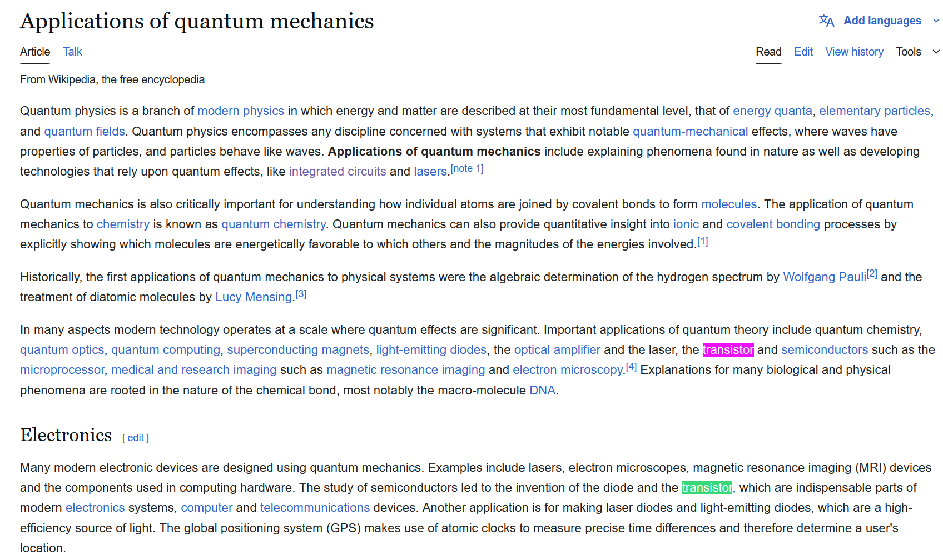Follow the covalent bonding link

[773, 224]
